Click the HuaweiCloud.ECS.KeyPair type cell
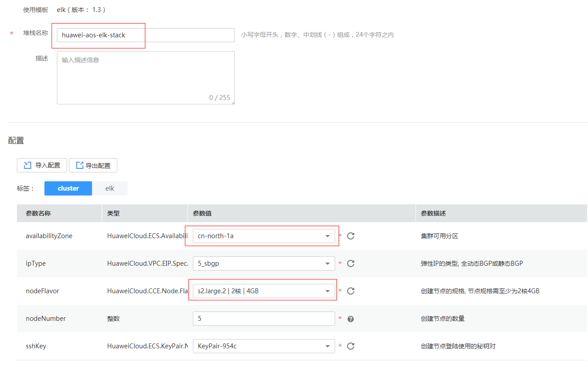Image resolution: width=588 pixels, height=371 pixels. (x=148, y=346)
